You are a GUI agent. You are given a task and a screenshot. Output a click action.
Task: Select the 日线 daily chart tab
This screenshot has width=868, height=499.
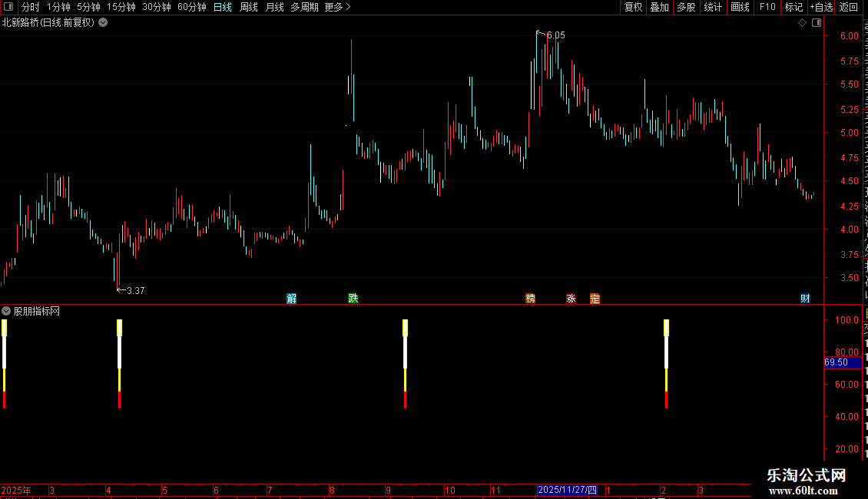click(x=223, y=7)
